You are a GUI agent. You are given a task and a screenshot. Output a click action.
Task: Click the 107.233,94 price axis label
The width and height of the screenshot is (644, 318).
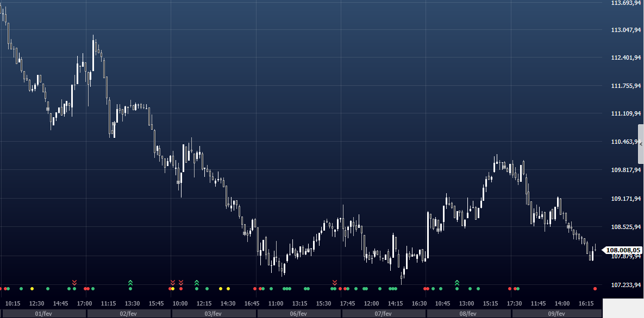(x=623, y=284)
